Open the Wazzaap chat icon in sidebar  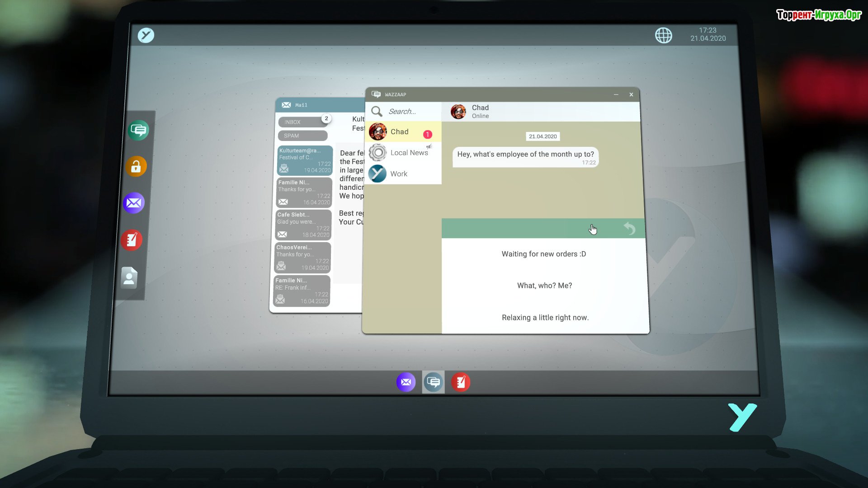tap(138, 131)
